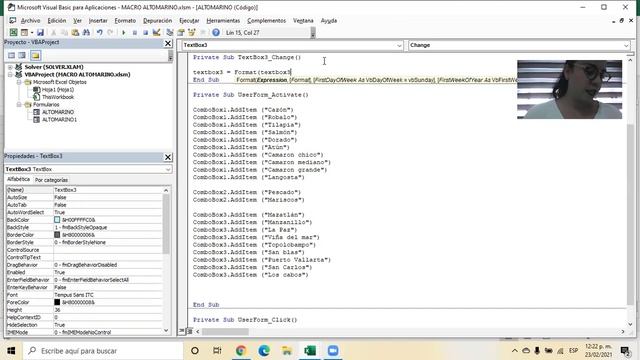Viewport: 640px width, 360px height.
Task: Open the TextBox3 object dropdown
Action: coord(399,45)
